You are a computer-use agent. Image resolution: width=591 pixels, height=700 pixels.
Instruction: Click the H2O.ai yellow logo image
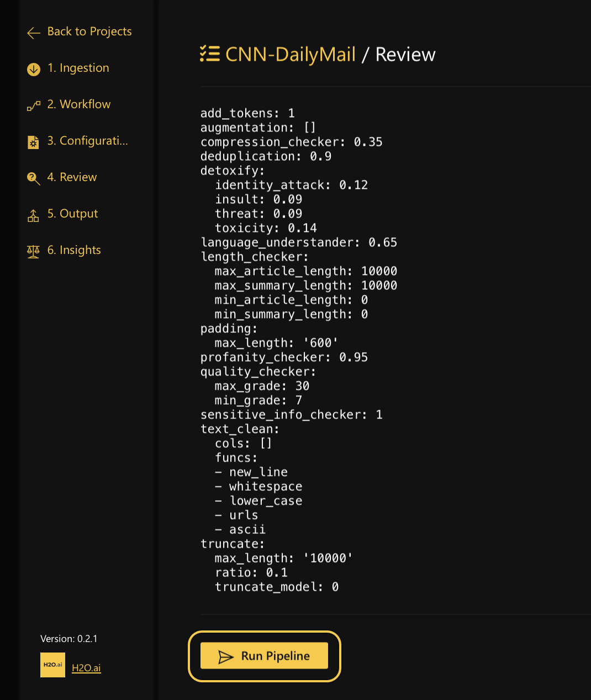[52, 665]
